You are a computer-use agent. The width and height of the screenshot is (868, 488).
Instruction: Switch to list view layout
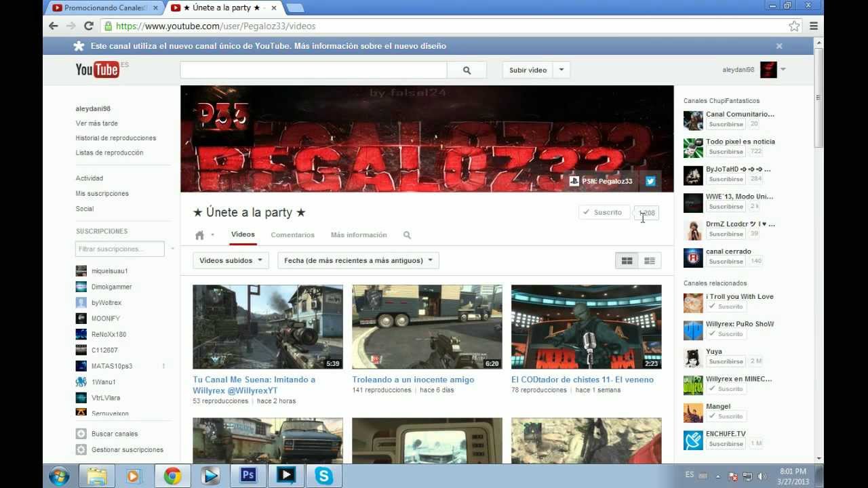click(x=650, y=260)
